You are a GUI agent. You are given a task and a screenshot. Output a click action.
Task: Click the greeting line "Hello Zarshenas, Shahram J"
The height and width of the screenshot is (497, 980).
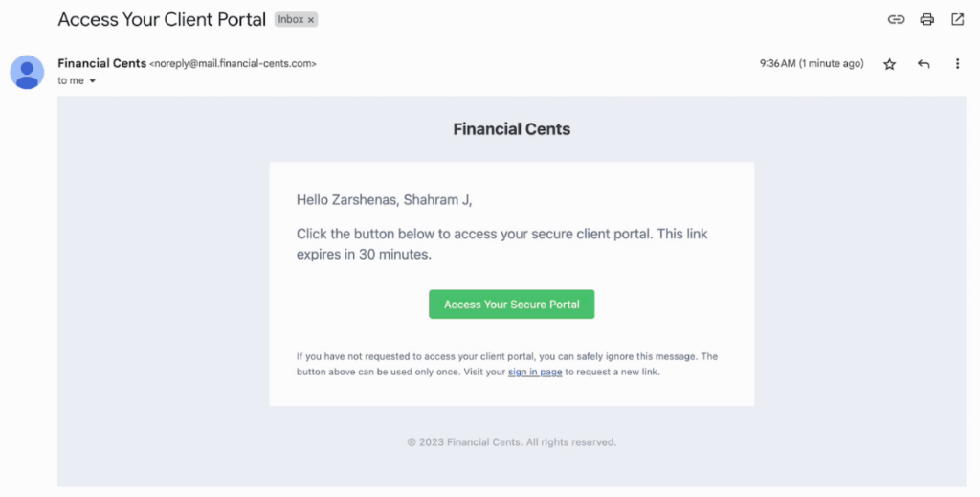[x=384, y=200]
